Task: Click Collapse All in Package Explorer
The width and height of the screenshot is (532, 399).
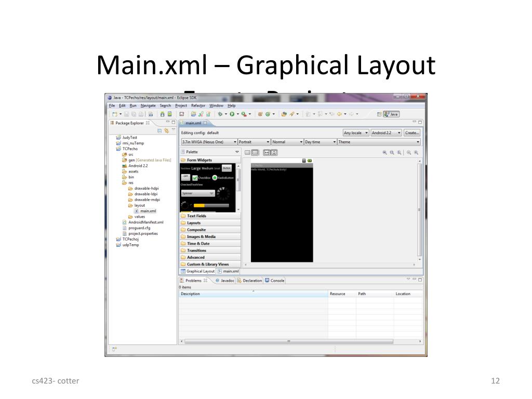Action: [x=159, y=130]
